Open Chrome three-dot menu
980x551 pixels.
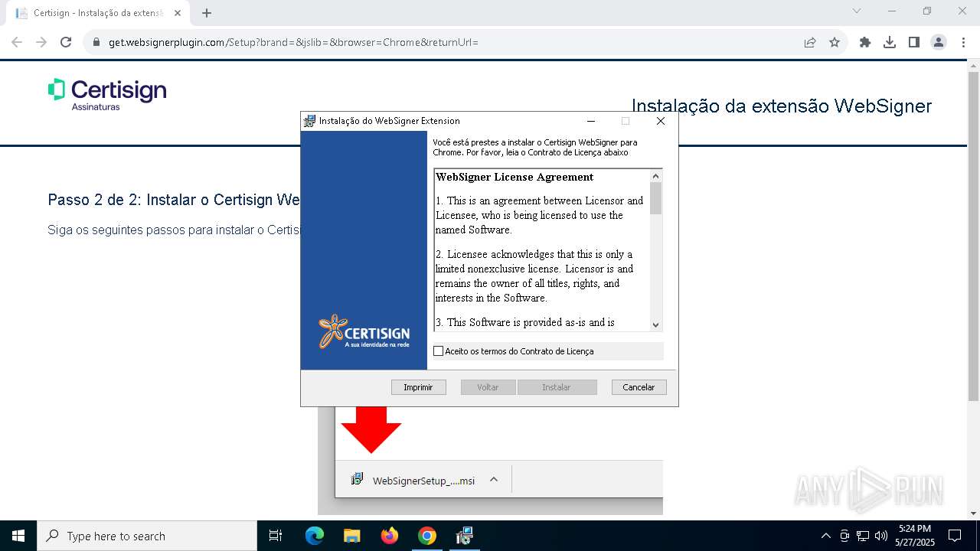[x=963, y=42]
